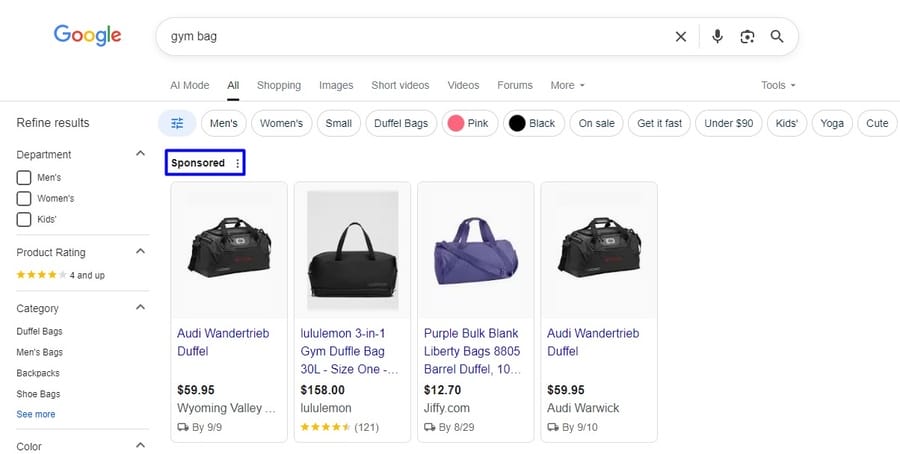Screen dimensions: 900x454
Task: Select the All tab
Action: [x=233, y=86]
